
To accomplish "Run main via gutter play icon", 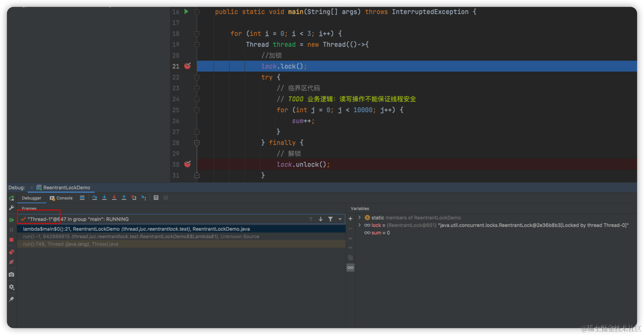I will [x=186, y=12].
